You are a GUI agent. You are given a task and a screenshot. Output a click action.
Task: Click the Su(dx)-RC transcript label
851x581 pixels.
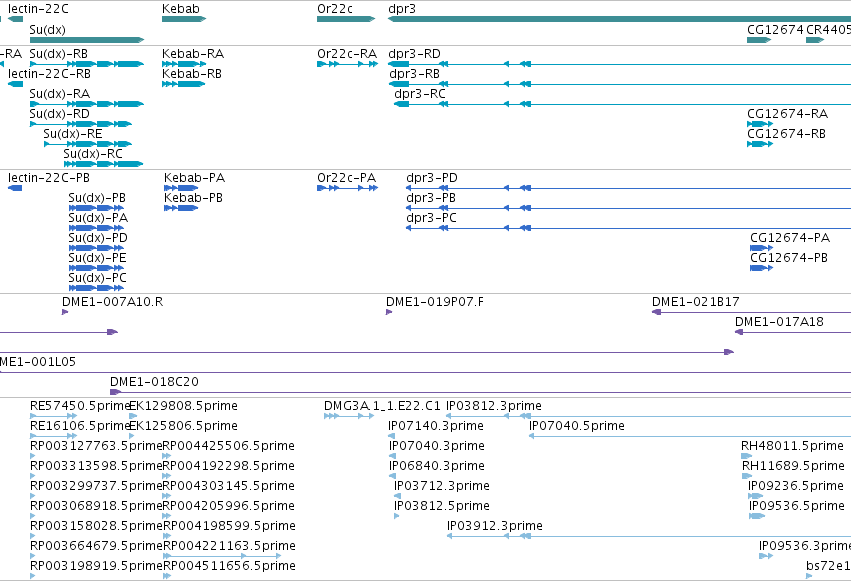click(93, 154)
